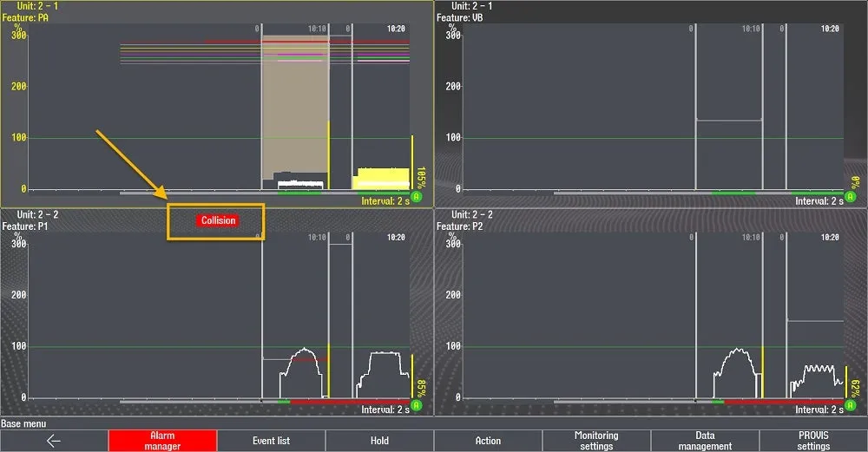Viewport: 868px width, 452px height.
Task: Open Data management
Action: (705, 441)
